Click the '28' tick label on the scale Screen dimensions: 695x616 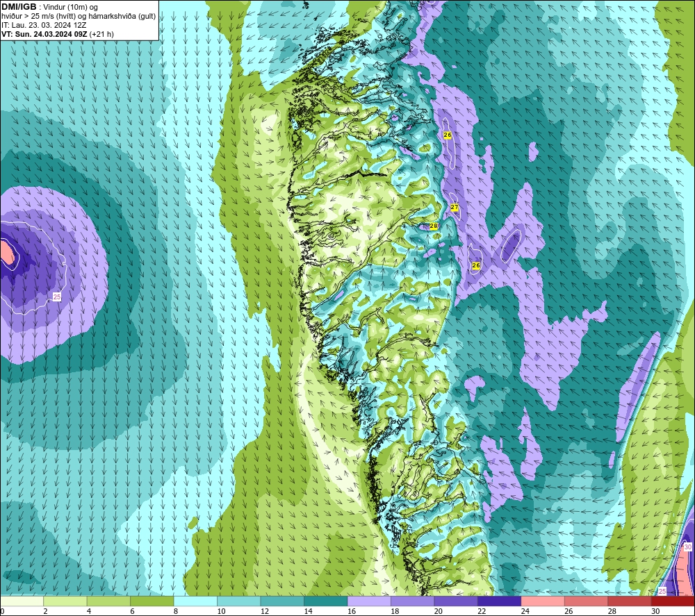(x=612, y=611)
